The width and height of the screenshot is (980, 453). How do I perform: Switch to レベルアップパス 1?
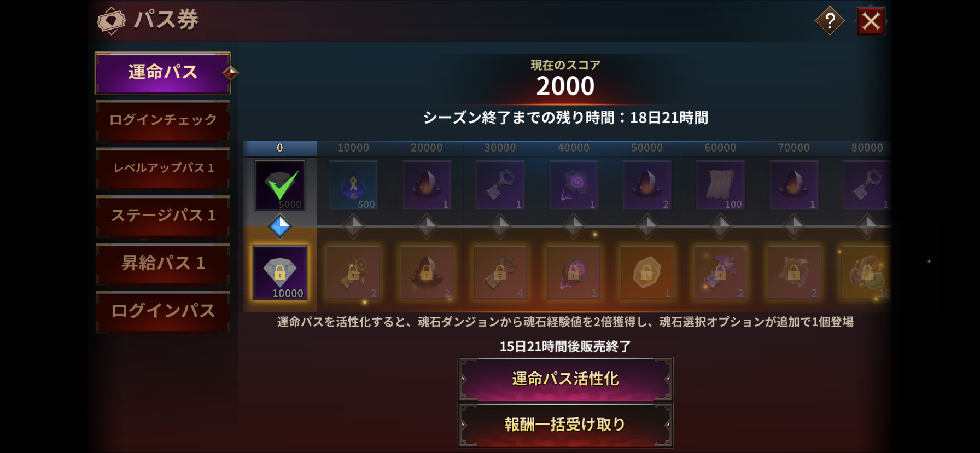pos(162,168)
